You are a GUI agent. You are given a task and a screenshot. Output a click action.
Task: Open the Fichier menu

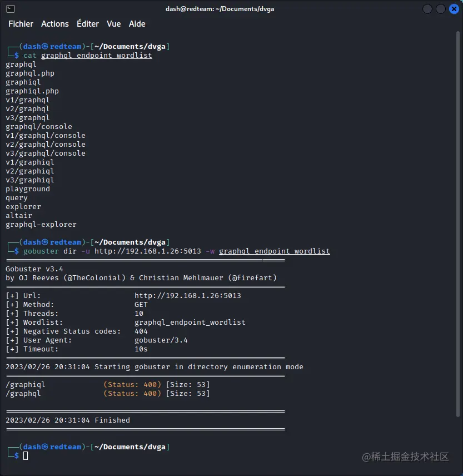(x=21, y=24)
